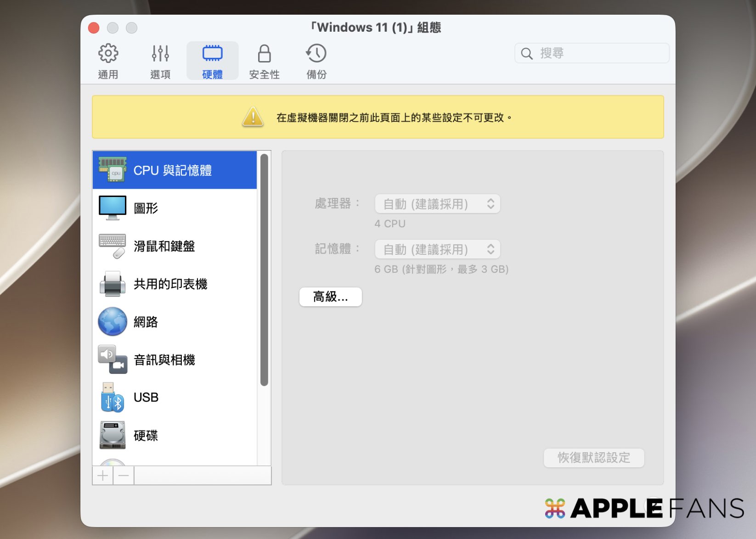
Task: Remove a device with the minus button
Action: click(x=124, y=476)
